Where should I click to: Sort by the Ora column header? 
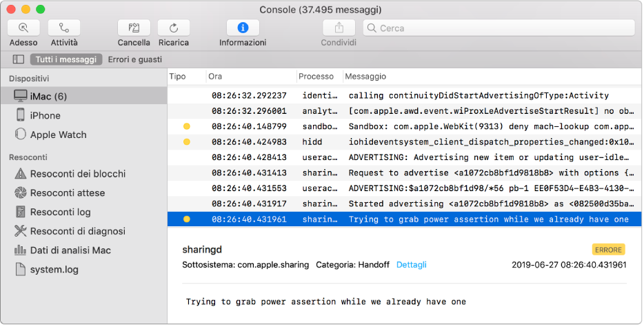[215, 77]
